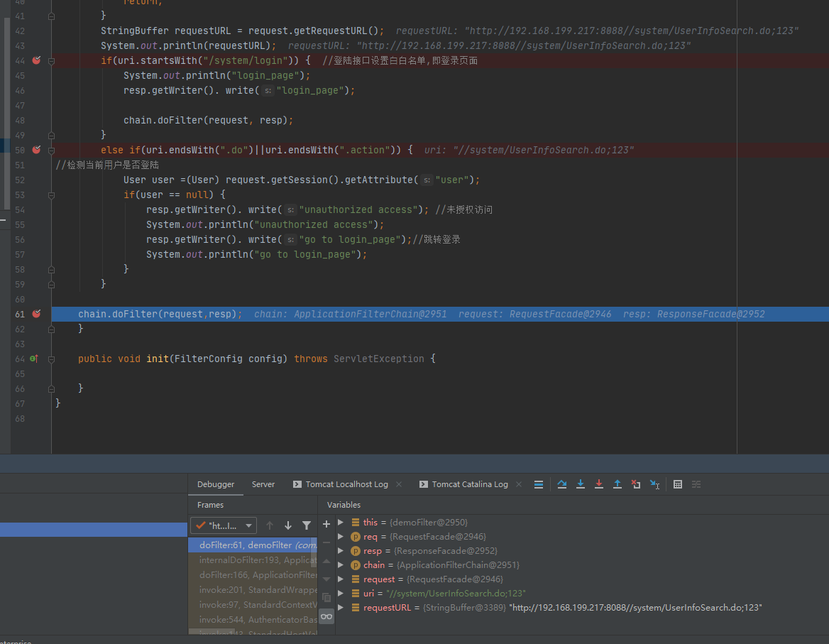The image size is (829, 644).
Task: Click the Step Over debugger icon
Action: tap(562, 484)
